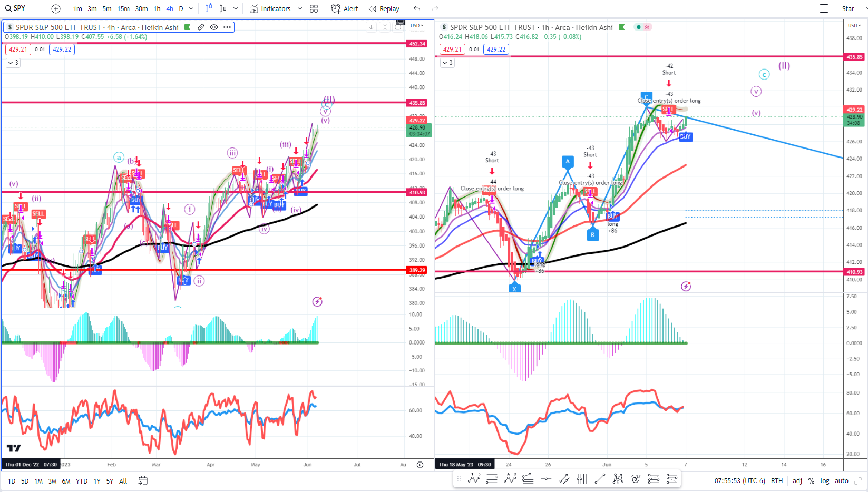868x492 pixels.
Task: Click the symbol link chain icon on left chart
Action: [x=201, y=27]
